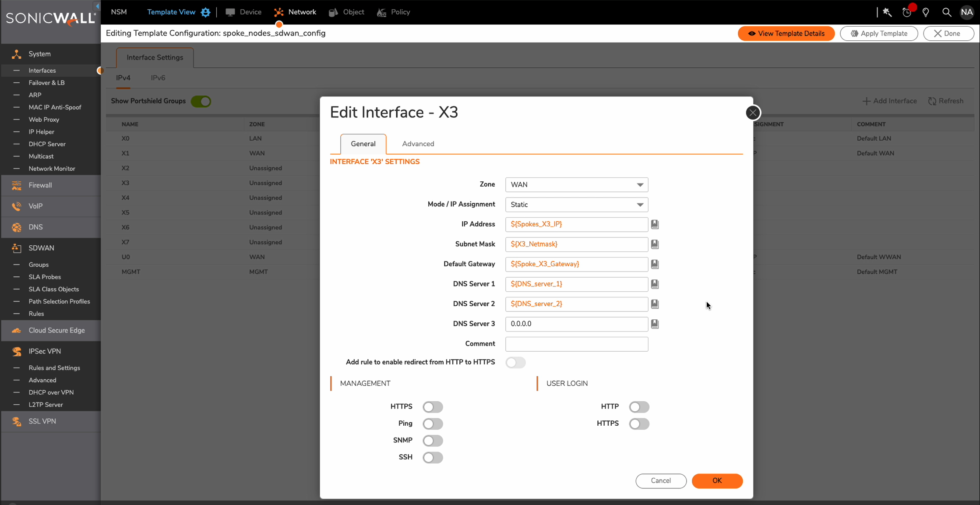Click the DNS globe icon in sidebar
The height and width of the screenshot is (505, 980).
[x=17, y=227]
